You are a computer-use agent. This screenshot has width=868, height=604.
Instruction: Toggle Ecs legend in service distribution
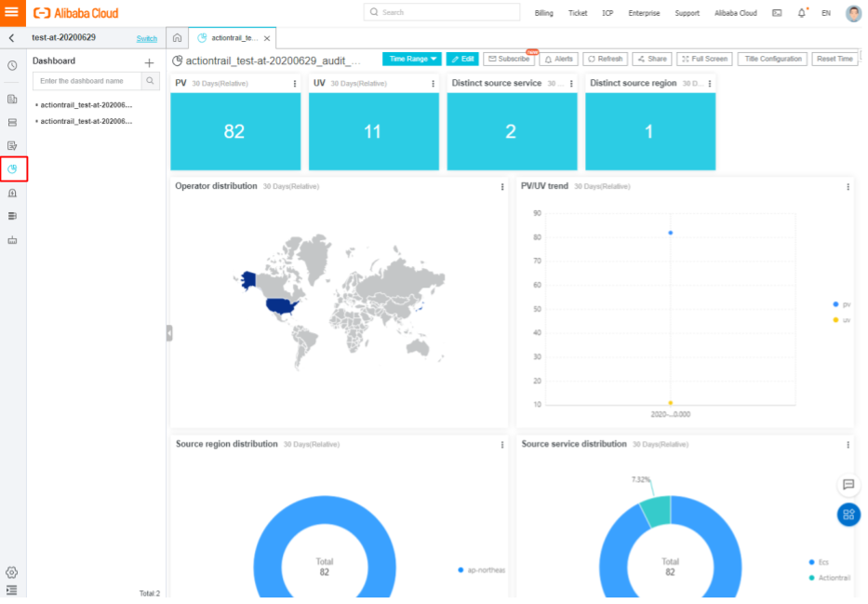(820, 562)
